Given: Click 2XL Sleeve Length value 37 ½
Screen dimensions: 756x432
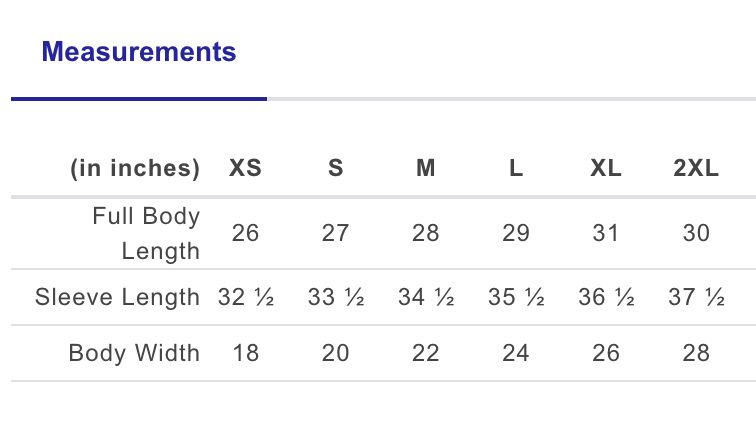Looking at the screenshot, I should 696,297.
